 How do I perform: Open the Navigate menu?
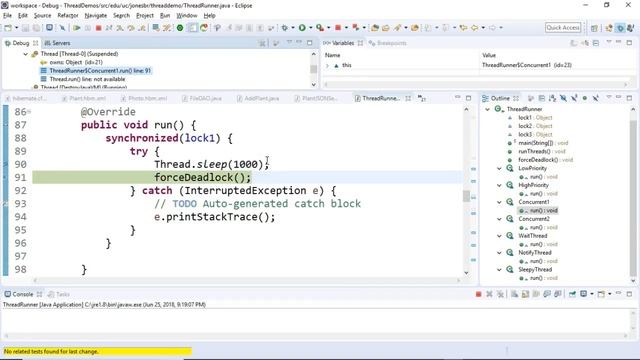(x=96, y=16)
